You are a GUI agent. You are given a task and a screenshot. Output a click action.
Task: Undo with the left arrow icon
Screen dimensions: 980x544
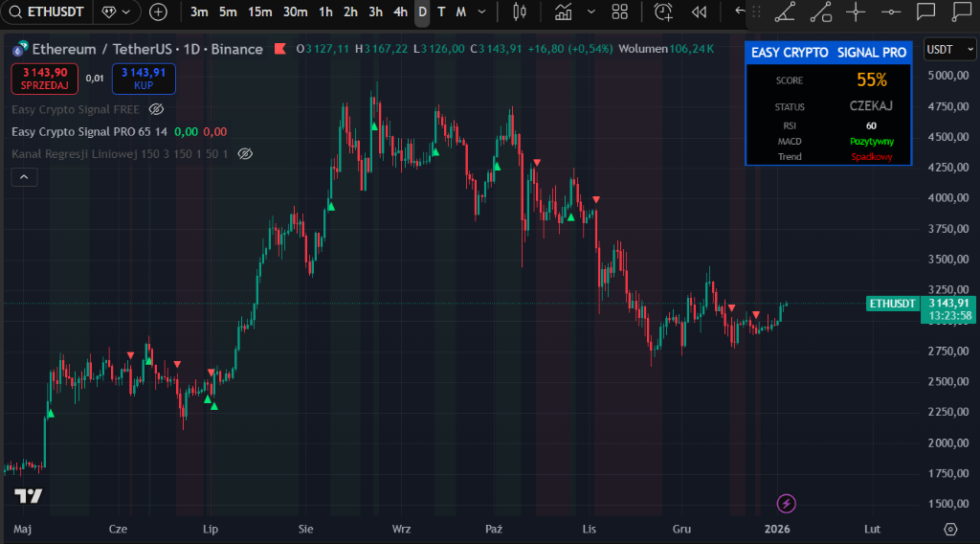pos(740,11)
